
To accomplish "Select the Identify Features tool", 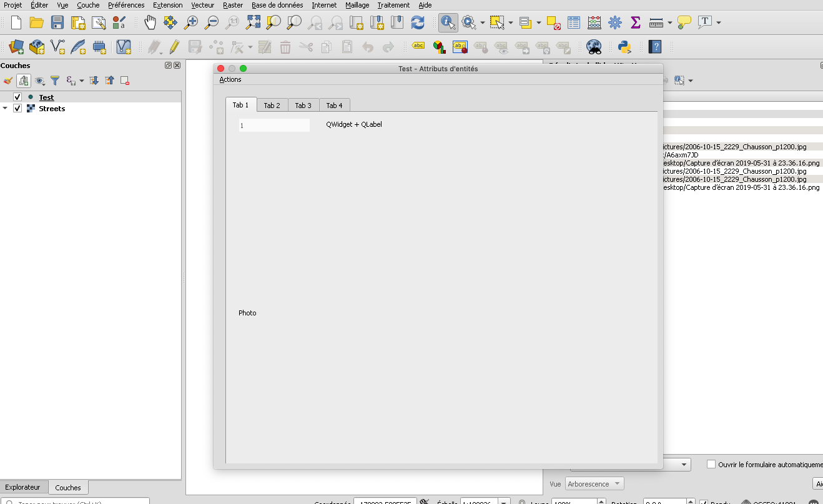I will (x=447, y=22).
